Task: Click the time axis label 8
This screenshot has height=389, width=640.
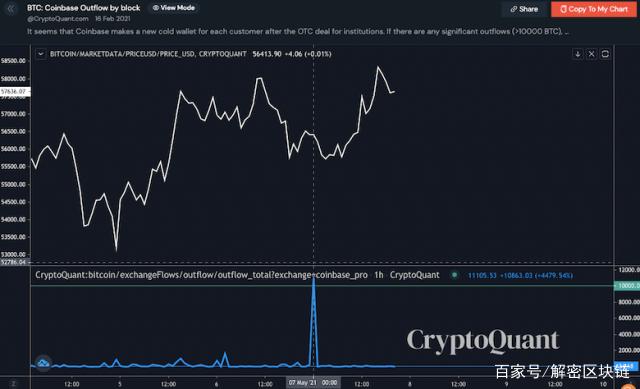Action: 409,384
